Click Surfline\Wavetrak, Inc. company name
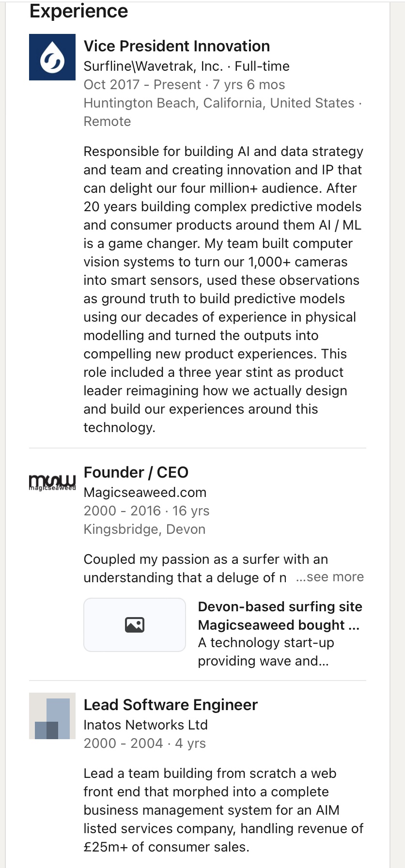This screenshot has height=868, width=405. [153, 66]
